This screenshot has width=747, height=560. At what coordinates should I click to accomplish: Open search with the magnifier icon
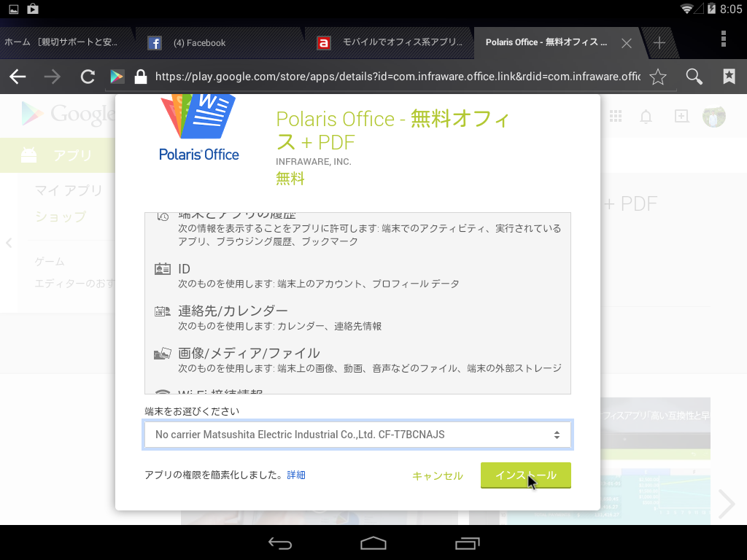694,77
